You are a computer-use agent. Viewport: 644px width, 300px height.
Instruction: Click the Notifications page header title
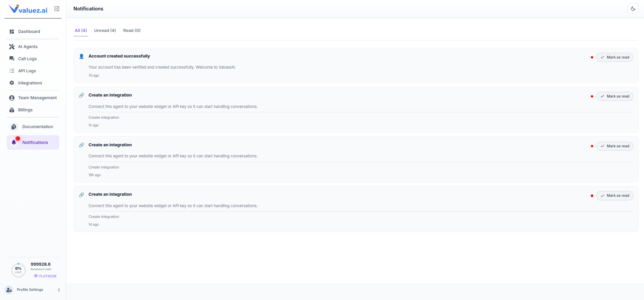coord(88,9)
